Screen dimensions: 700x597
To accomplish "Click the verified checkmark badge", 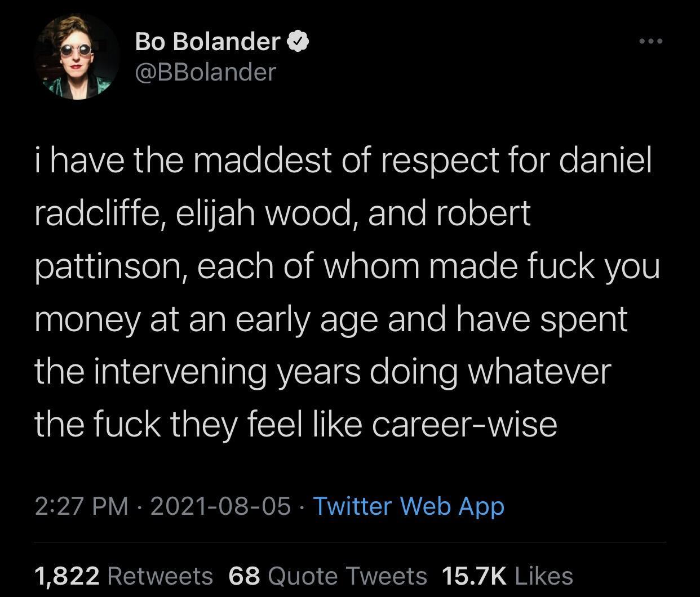I will click(x=298, y=41).
